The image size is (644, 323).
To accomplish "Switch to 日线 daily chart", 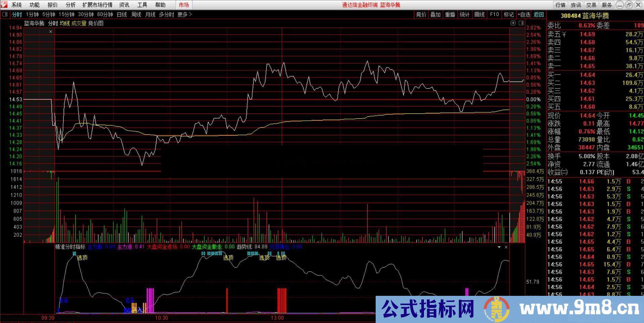I will point(122,14).
